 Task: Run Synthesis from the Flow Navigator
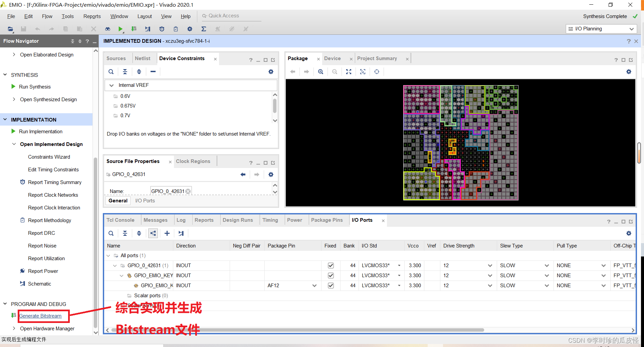coord(34,86)
